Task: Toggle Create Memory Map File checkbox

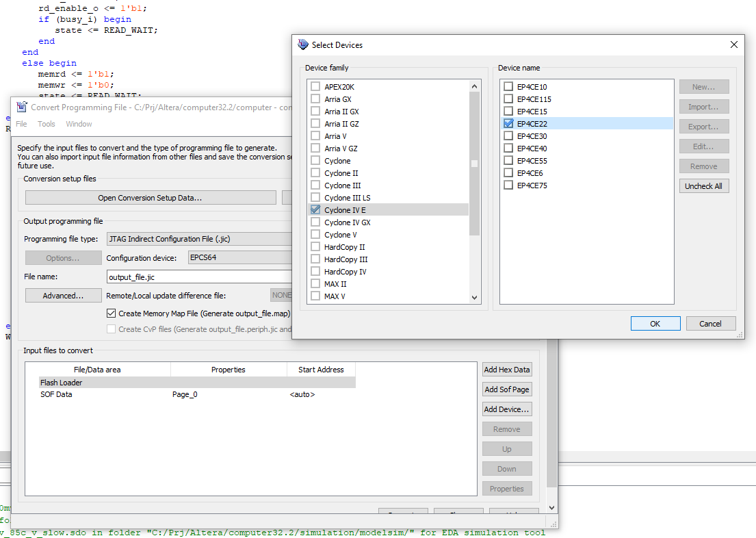Action: click(111, 313)
